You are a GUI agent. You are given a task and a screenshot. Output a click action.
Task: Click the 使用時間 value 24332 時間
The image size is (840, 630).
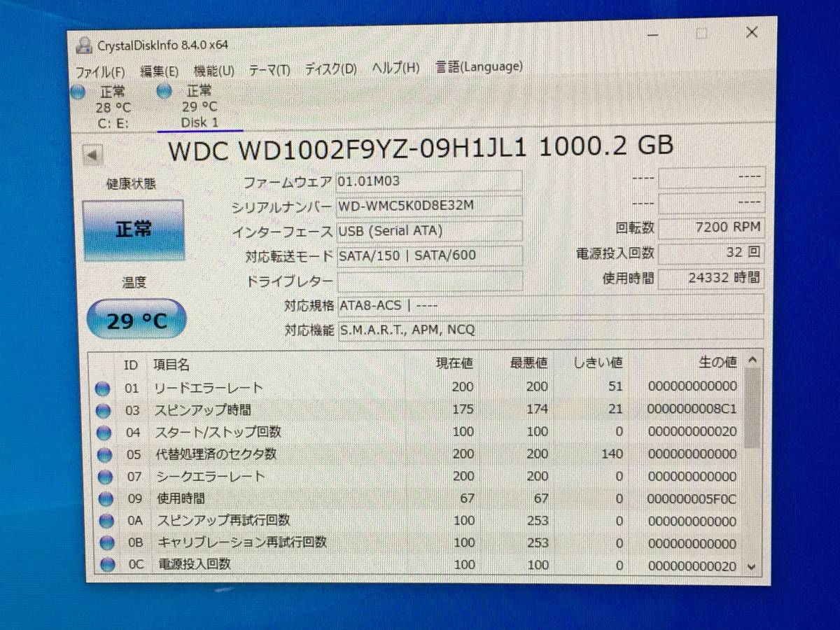click(x=711, y=278)
